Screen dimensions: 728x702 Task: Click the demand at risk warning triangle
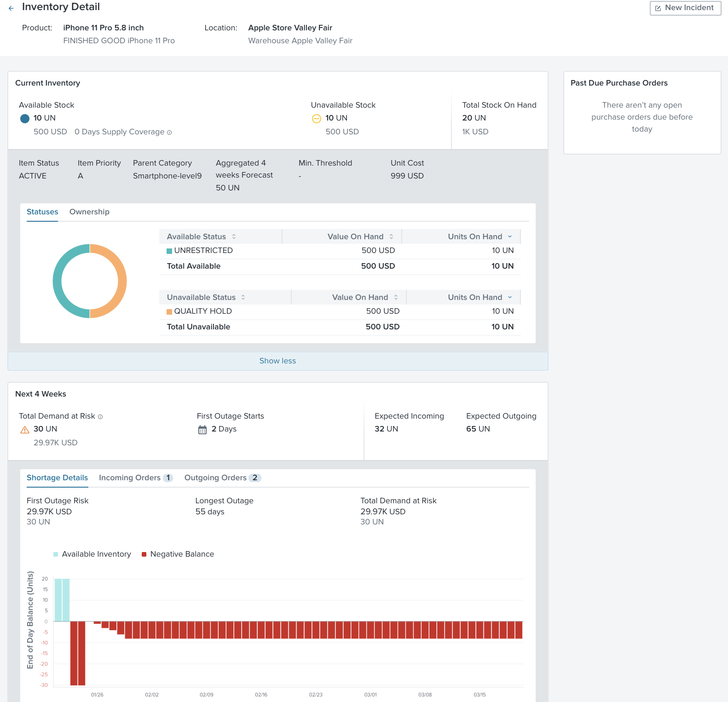pos(25,430)
